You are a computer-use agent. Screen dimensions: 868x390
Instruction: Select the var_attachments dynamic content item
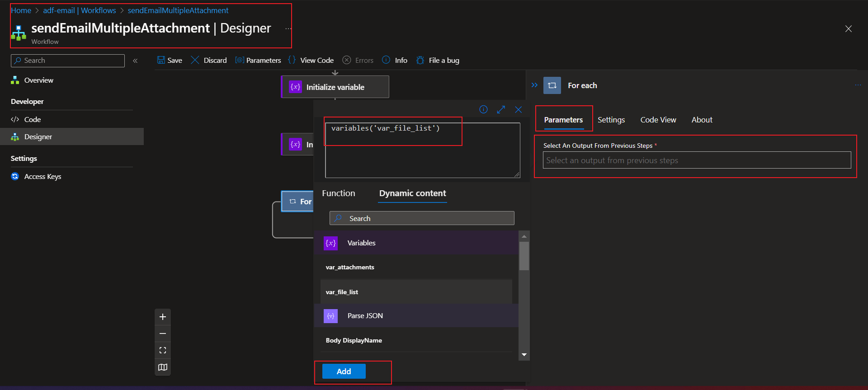pos(350,267)
